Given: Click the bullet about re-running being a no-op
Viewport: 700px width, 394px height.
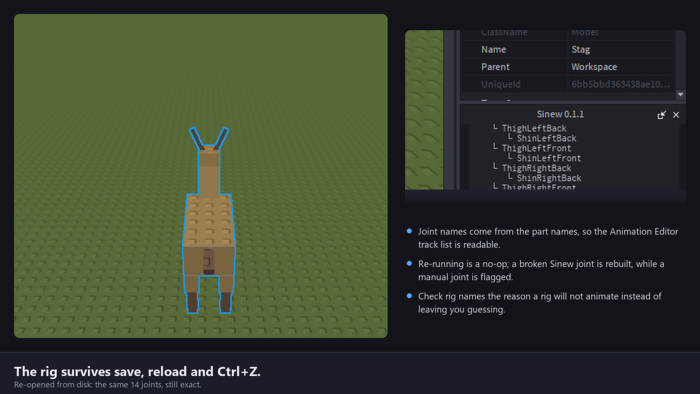Looking at the screenshot, I should 541,270.
